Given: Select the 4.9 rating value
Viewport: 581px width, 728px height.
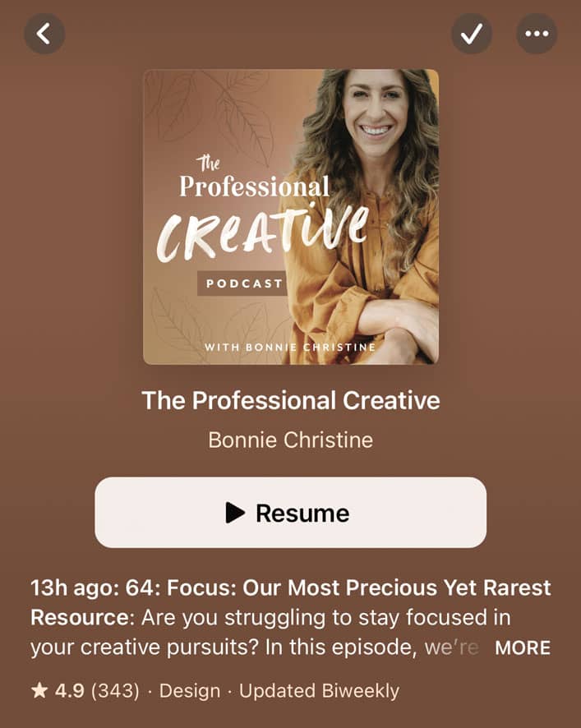Looking at the screenshot, I should [x=70, y=691].
